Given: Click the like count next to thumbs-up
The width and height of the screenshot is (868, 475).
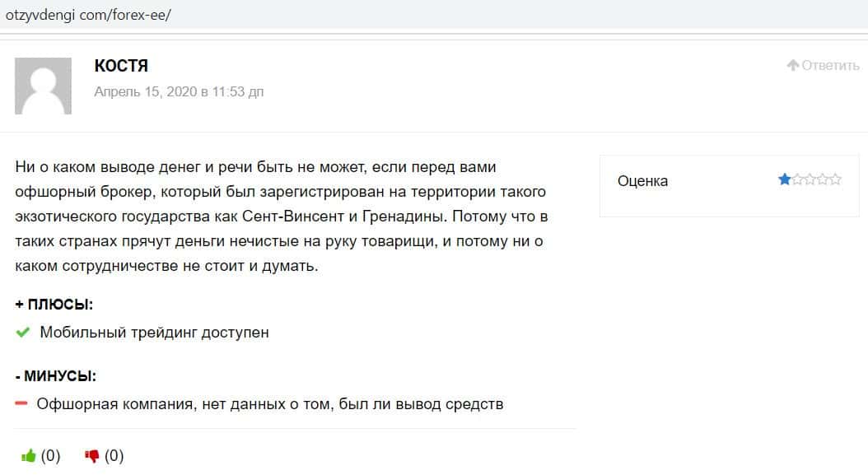Looking at the screenshot, I should point(51,455).
